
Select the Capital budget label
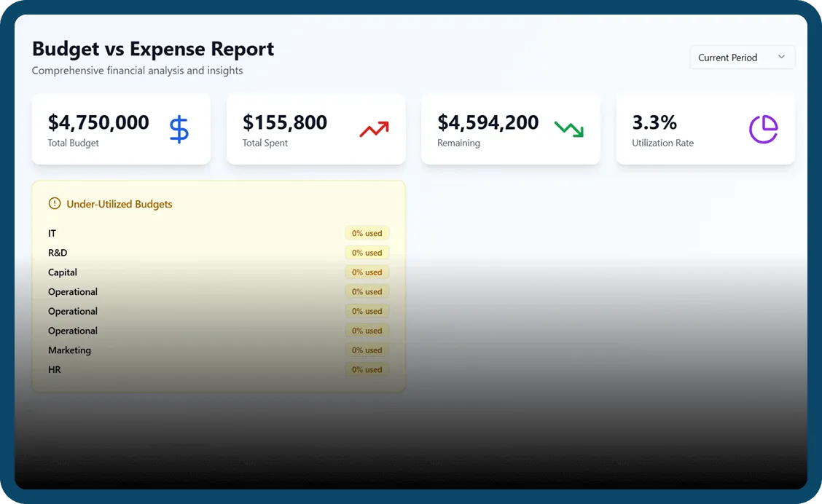point(63,272)
